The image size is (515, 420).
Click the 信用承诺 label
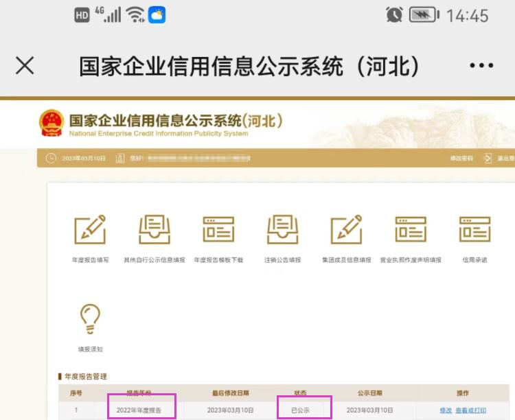pyautogui.click(x=474, y=259)
